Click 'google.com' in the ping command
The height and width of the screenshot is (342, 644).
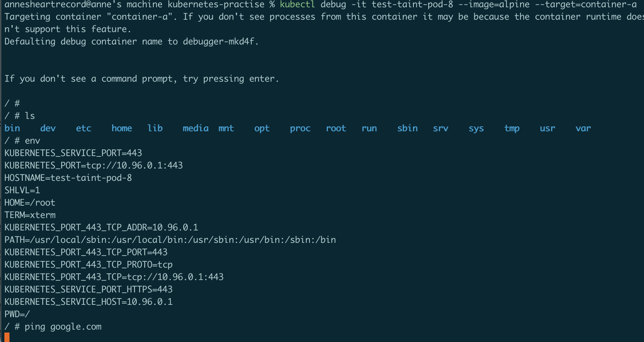click(76, 327)
